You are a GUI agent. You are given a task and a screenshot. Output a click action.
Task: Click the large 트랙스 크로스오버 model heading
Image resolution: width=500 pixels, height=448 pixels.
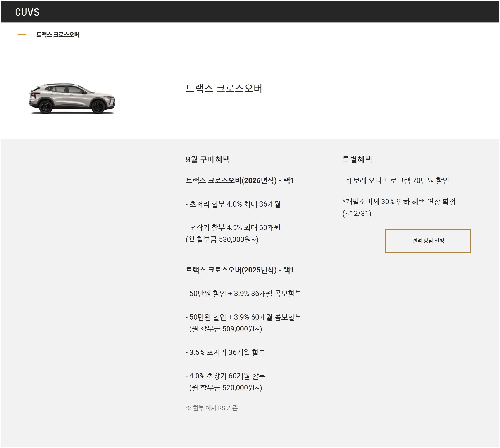point(224,88)
